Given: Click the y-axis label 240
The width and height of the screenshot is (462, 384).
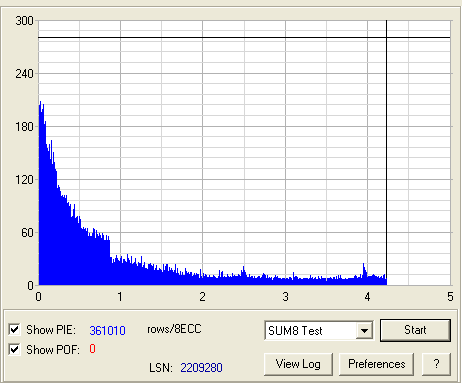Looking at the screenshot, I should point(24,74).
